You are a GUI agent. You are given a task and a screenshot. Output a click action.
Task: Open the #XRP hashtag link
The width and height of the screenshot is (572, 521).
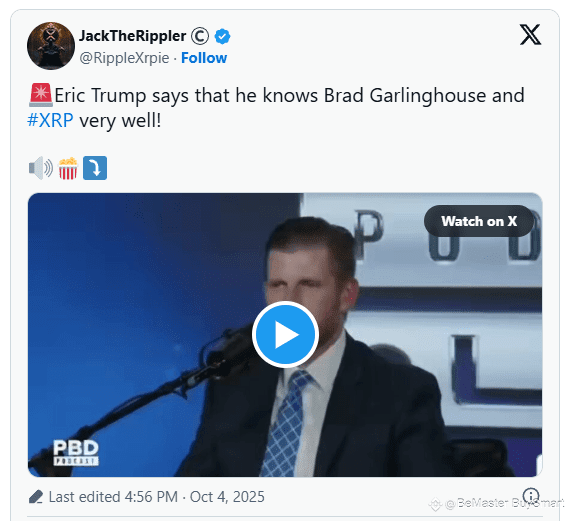[x=50, y=120]
